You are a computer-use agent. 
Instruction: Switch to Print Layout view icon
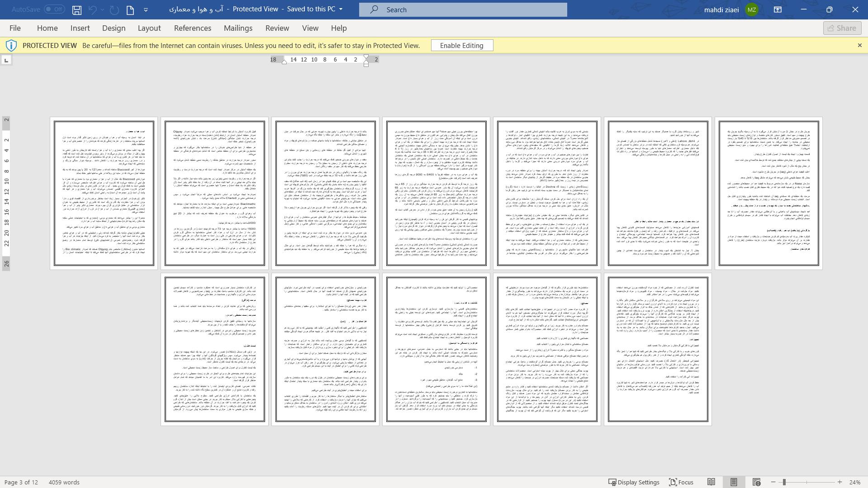click(x=734, y=482)
